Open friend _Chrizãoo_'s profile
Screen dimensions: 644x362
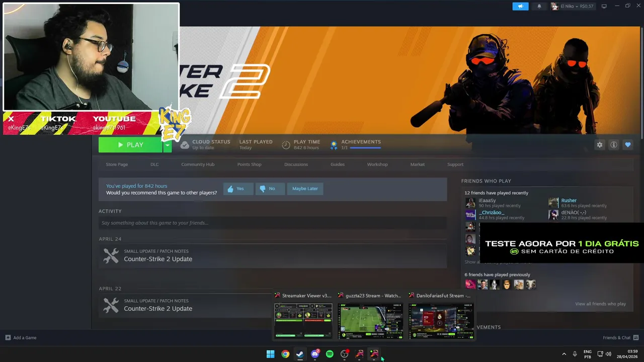coord(492,213)
